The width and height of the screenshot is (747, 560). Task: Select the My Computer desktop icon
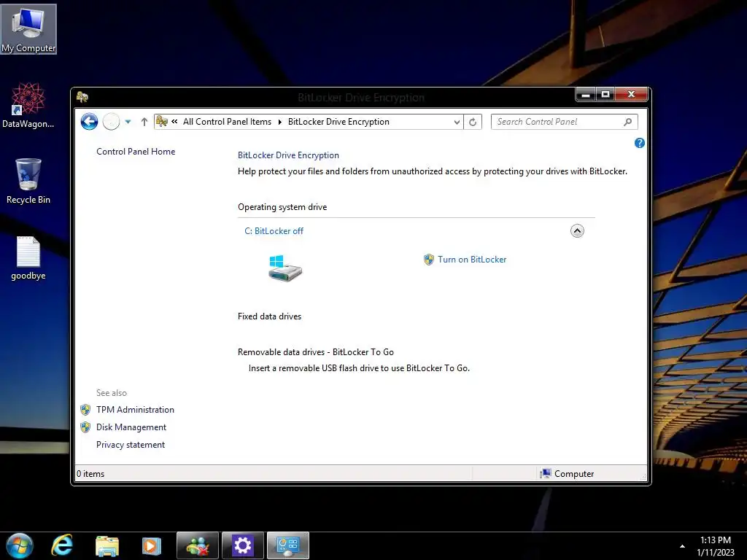(28, 29)
